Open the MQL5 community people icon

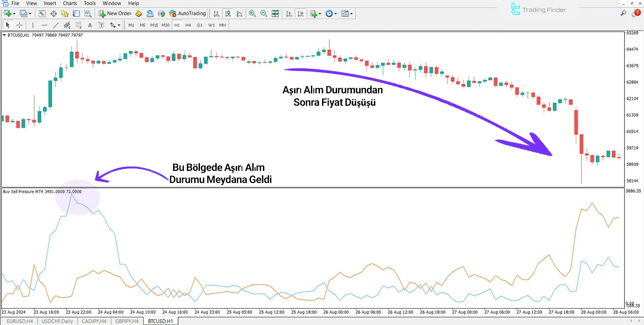(x=150, y=13)
